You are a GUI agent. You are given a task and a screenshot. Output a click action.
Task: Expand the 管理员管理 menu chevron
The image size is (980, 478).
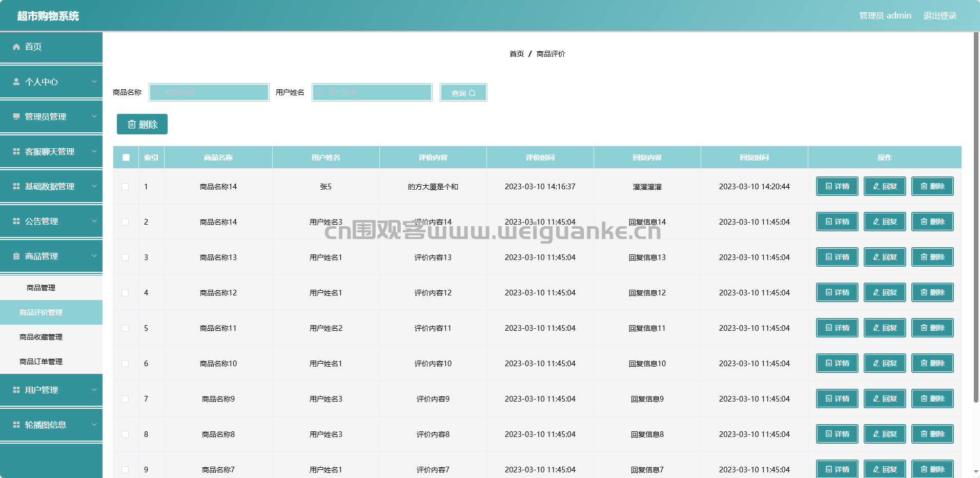[94, 116]
